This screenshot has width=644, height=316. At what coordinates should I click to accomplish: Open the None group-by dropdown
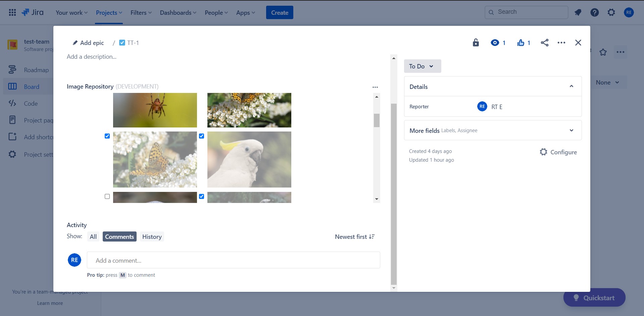coord(607,82)
